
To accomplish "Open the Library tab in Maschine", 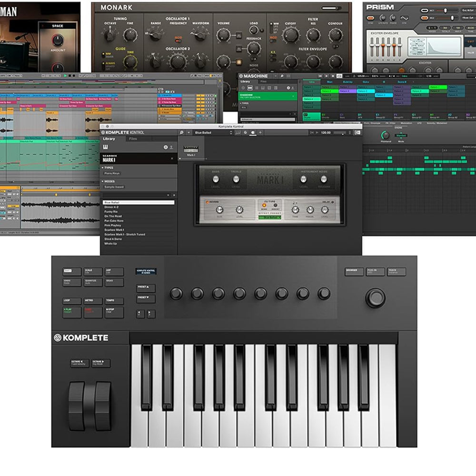I will pyautogui.click(x=246, y=82).
